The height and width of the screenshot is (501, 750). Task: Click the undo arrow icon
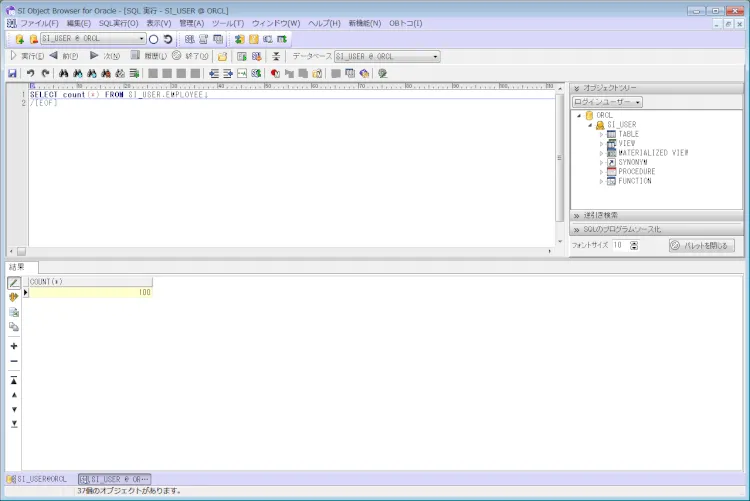(31, 73)
